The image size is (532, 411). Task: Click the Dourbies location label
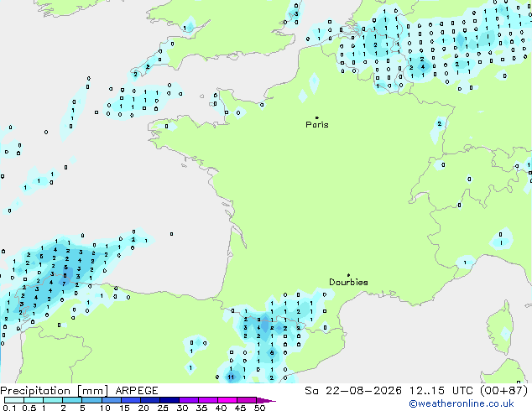click(348, 282)
